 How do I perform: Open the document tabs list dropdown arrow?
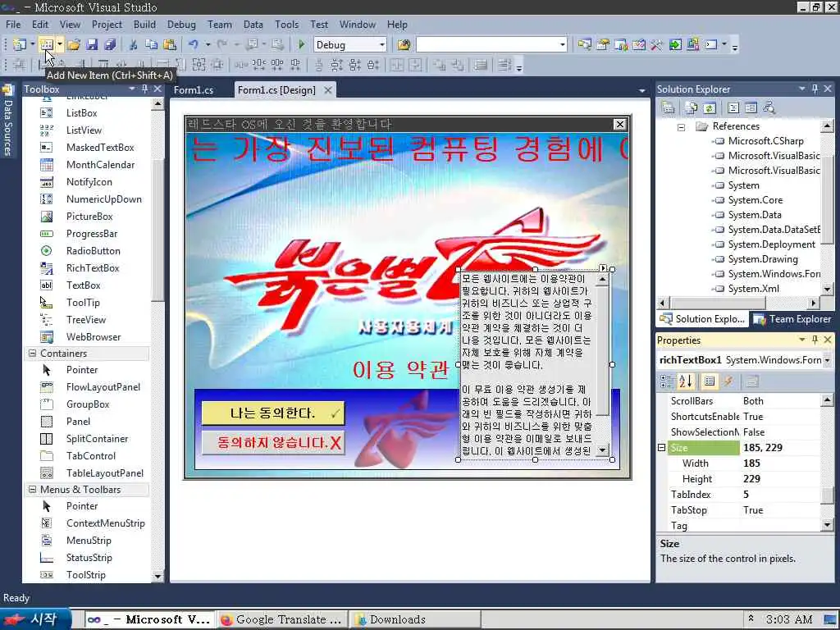641,90
